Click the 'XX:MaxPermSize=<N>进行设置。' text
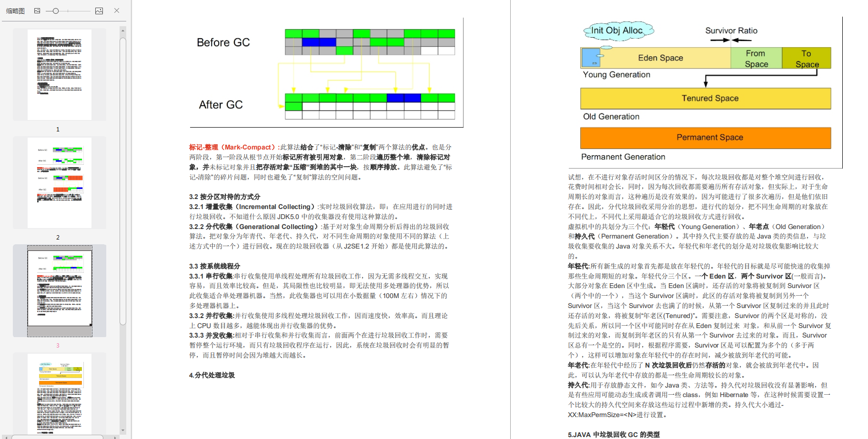 pyautogui.click(x=617, y=415)
